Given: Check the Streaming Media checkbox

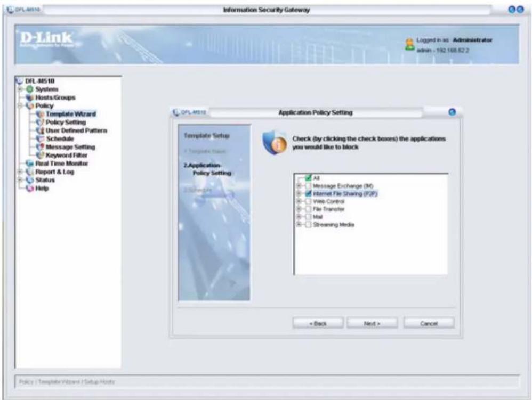Looking at the screenshot, I should (309, 225).
